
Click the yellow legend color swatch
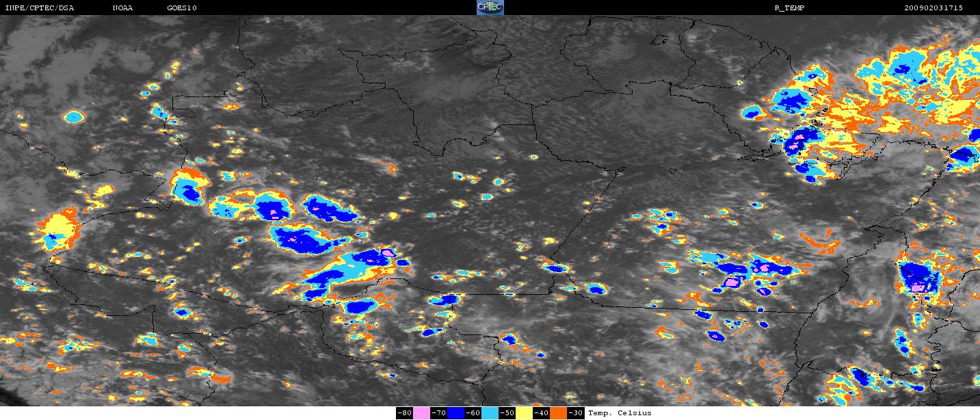coord(524,413)
